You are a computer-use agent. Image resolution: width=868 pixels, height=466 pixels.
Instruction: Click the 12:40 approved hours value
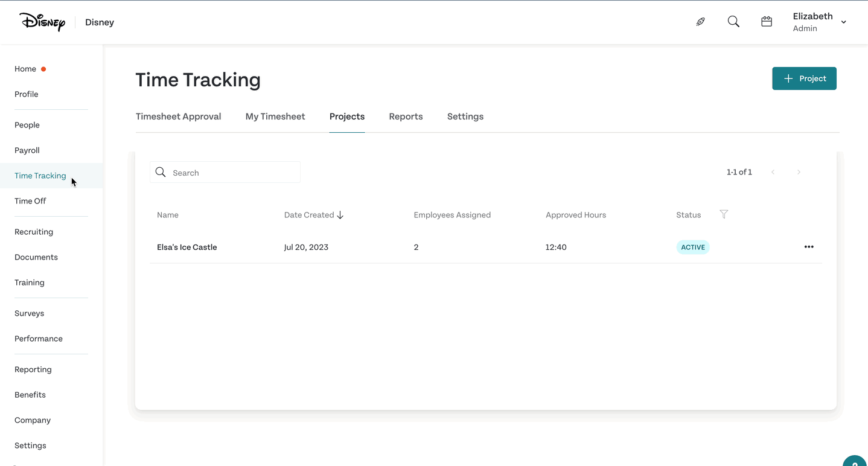(x=556, y=247)
